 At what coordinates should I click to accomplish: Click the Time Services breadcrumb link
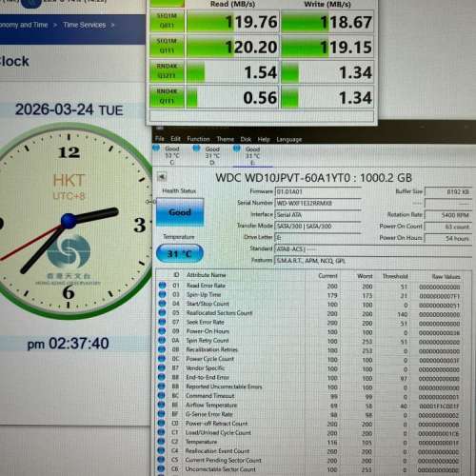(x=84, y=25)
